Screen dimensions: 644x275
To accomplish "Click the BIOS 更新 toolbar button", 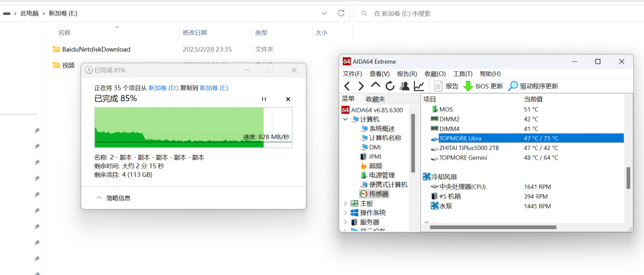I will point(483,86).
